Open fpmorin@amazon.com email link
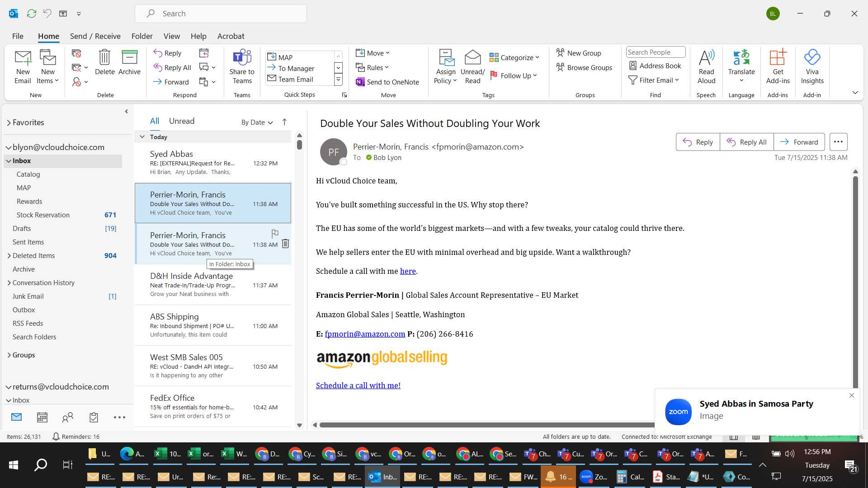The width and height of the screenshot is (868, 488). tap(365, 334)
